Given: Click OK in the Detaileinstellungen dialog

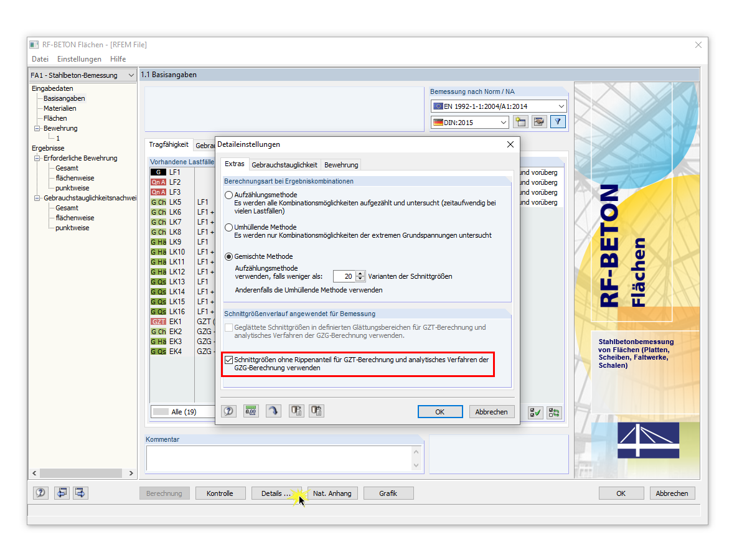Looking at the screenshot, I should (440, 411).
